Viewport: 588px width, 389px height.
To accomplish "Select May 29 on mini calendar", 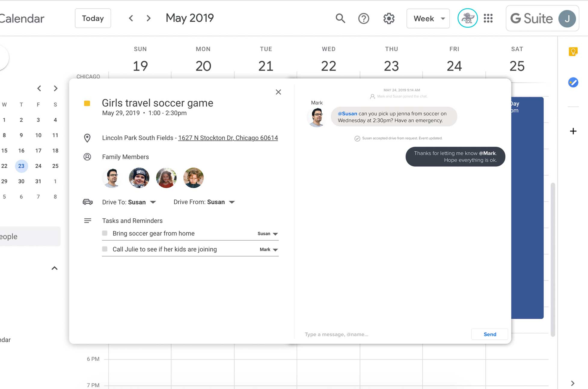I will (4, 181).
